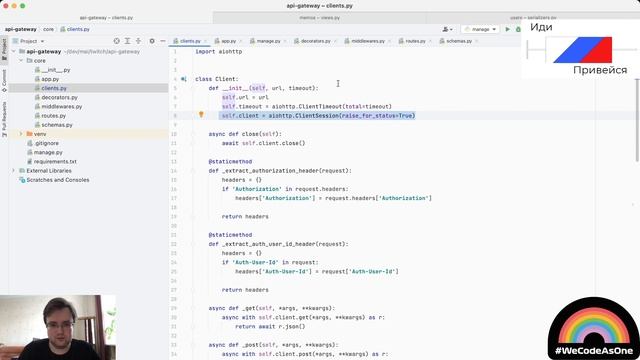640x360 pixels.
Task: Open the Pull Requests tool window stripe button
Action: (4, 118)
